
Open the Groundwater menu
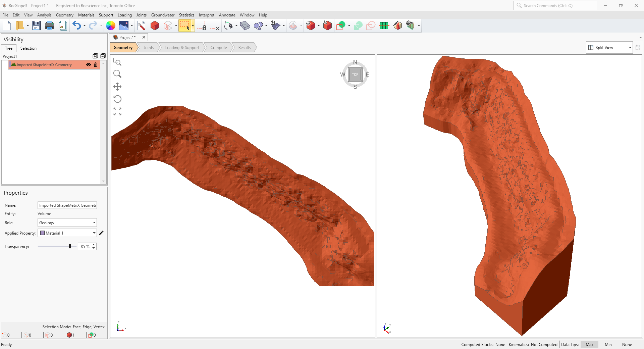(x=163, y=15)
